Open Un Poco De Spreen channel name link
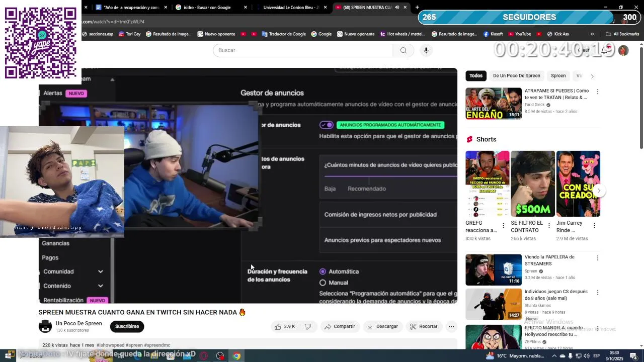This screenshot has width=644, height=362. tap(78, 323)
